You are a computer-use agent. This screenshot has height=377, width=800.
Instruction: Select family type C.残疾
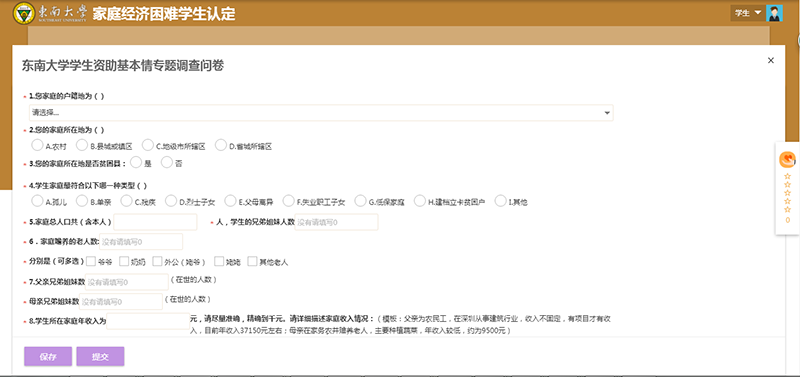point(126,201)
